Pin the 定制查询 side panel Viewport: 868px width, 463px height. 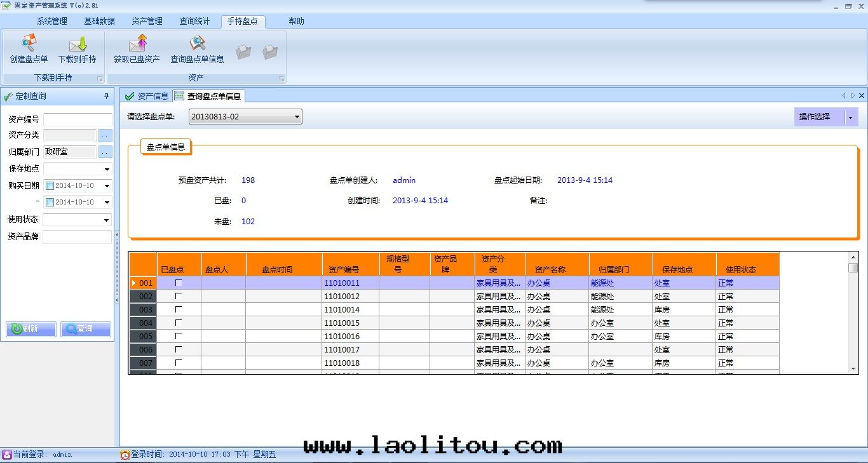click(106, 97)
